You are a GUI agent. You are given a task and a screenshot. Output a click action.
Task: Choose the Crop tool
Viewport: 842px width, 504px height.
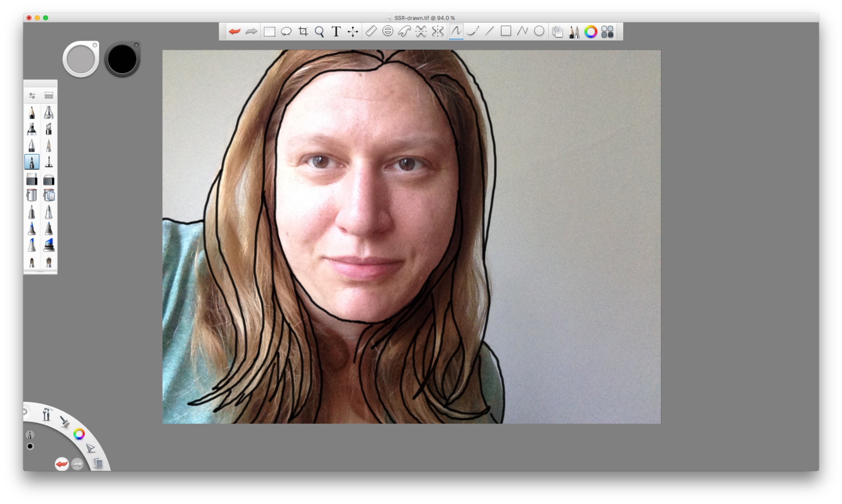pyautogui.click(x=303, y=31)
